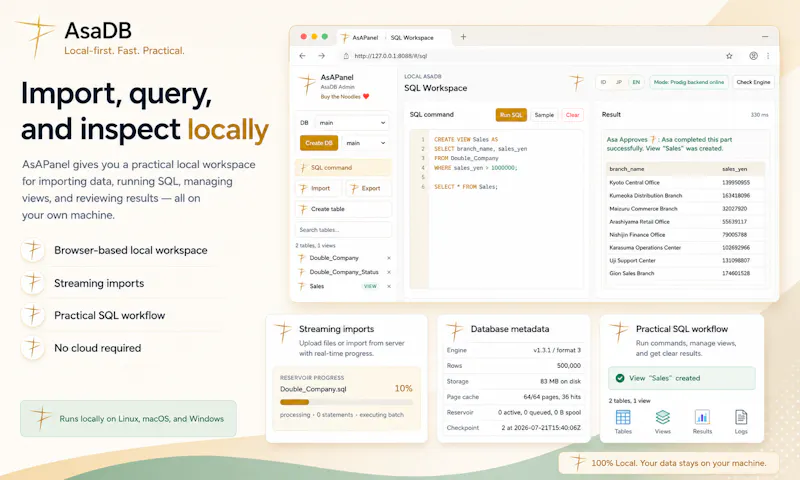
Task: Click green check in View created banner
Action: [x=620, y=378]
